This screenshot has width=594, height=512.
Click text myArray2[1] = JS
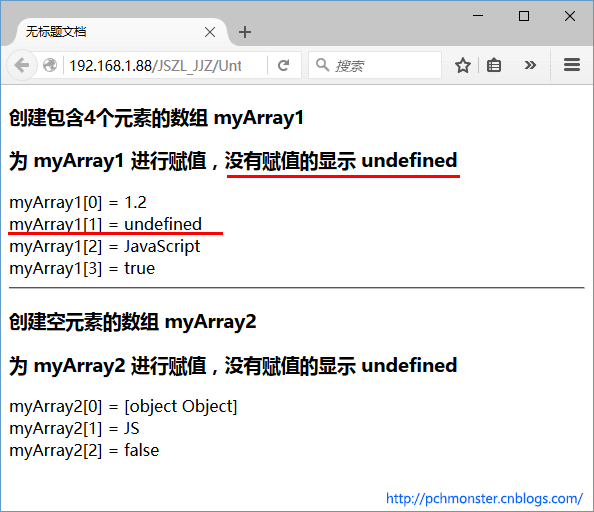coord(74,429)
